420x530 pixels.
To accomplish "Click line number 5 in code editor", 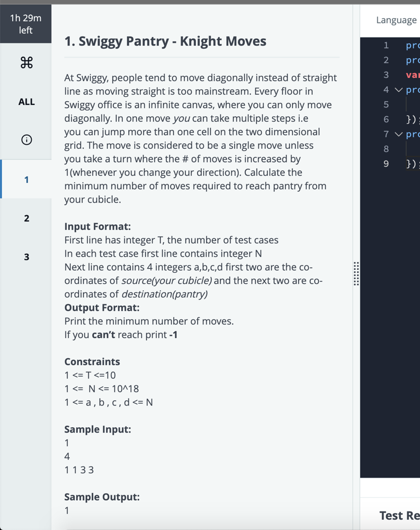I will click(386, 104).
